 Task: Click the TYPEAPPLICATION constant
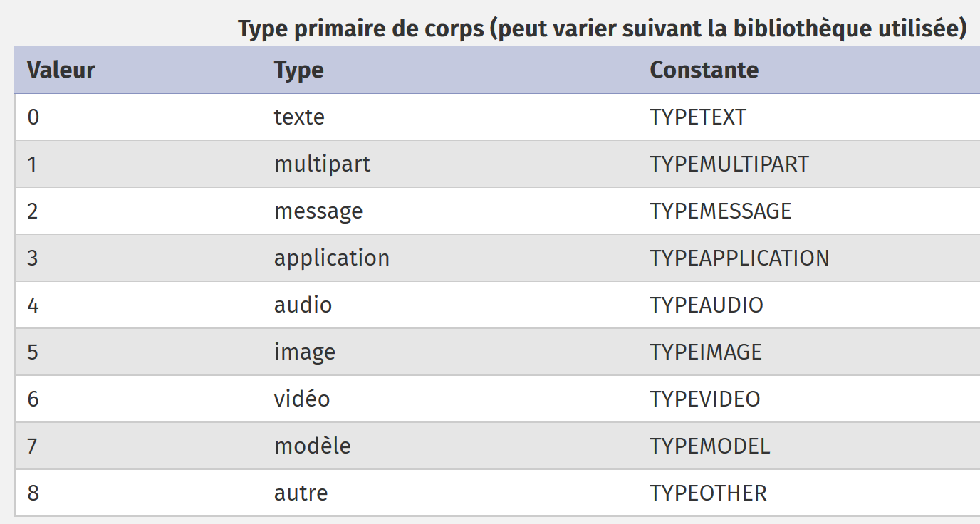coord(739,258)
